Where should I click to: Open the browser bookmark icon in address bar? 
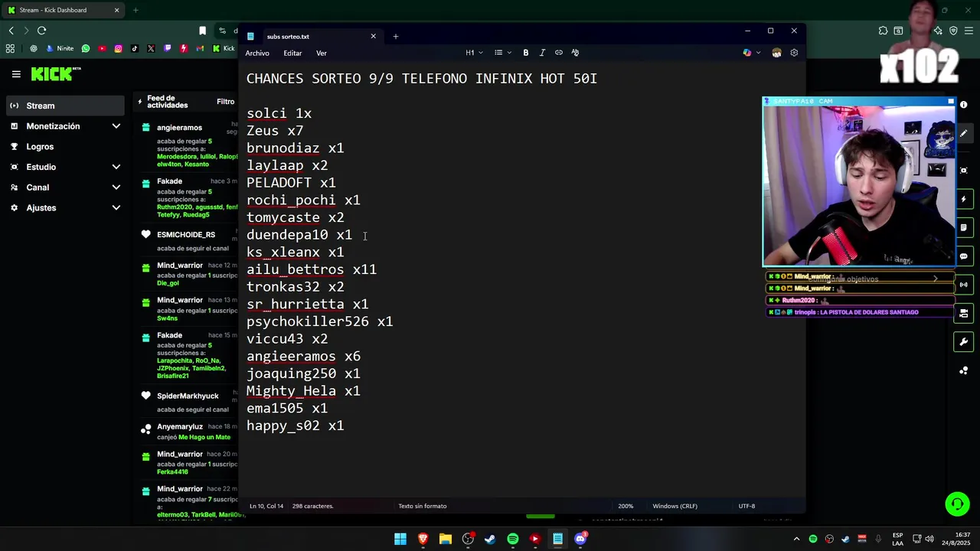pyautogui.click(x=202, y=31)
